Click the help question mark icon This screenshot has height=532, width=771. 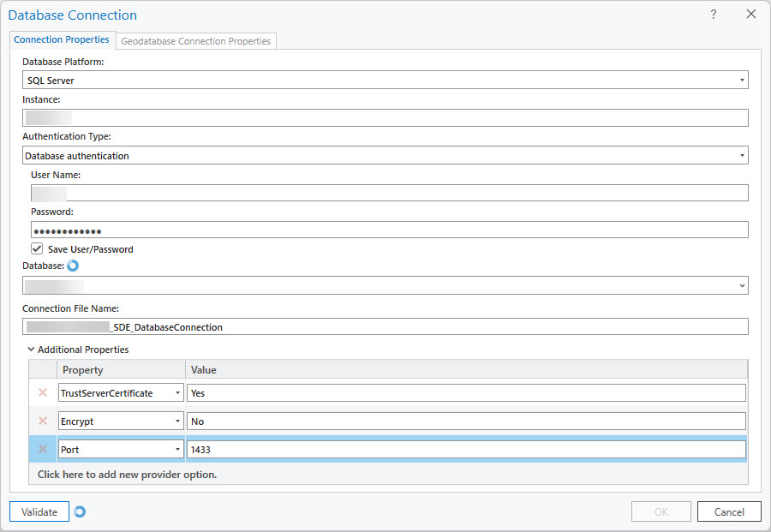click(714, 15)
